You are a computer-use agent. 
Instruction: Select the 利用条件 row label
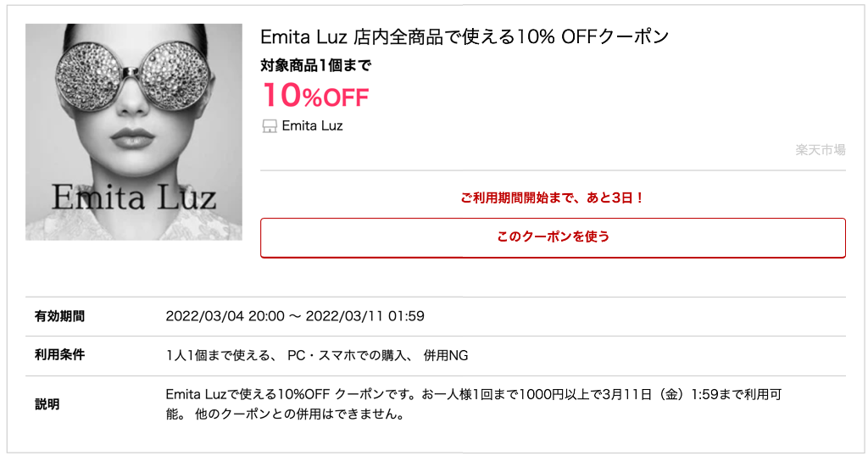tap(59, 355)
